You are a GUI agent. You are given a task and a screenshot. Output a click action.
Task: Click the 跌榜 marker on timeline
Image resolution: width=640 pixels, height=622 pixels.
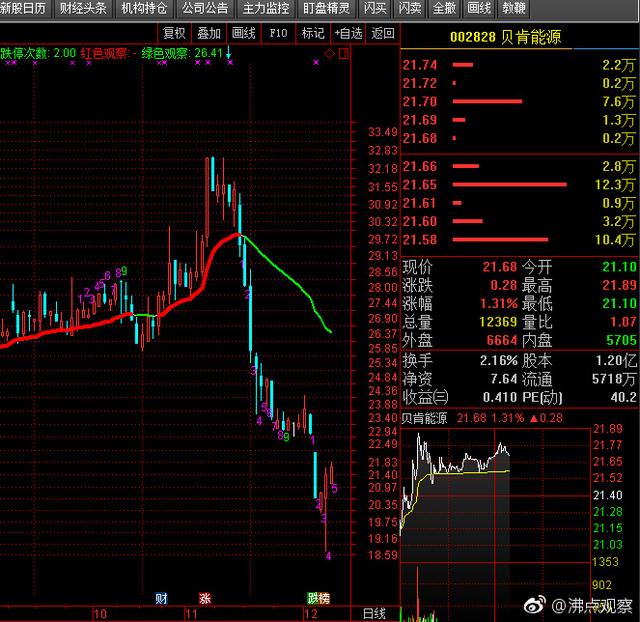coord(318,598)
